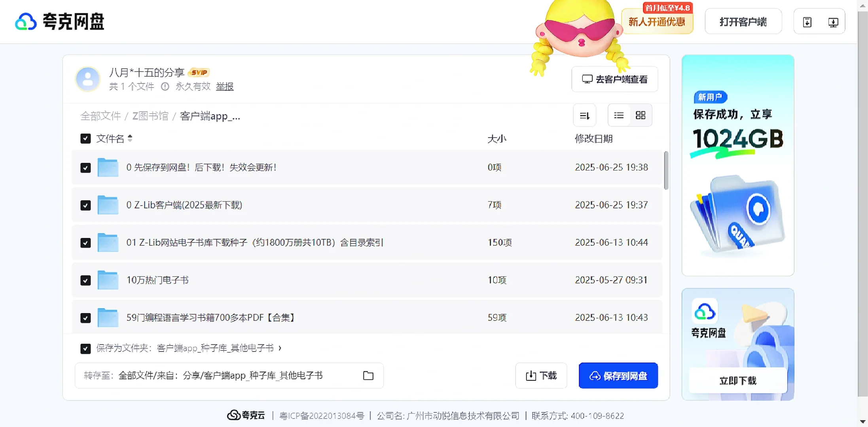The width and height of the screenshot is (868, 427).
Task: Click the 大小 column header
Action: [497, 139]
